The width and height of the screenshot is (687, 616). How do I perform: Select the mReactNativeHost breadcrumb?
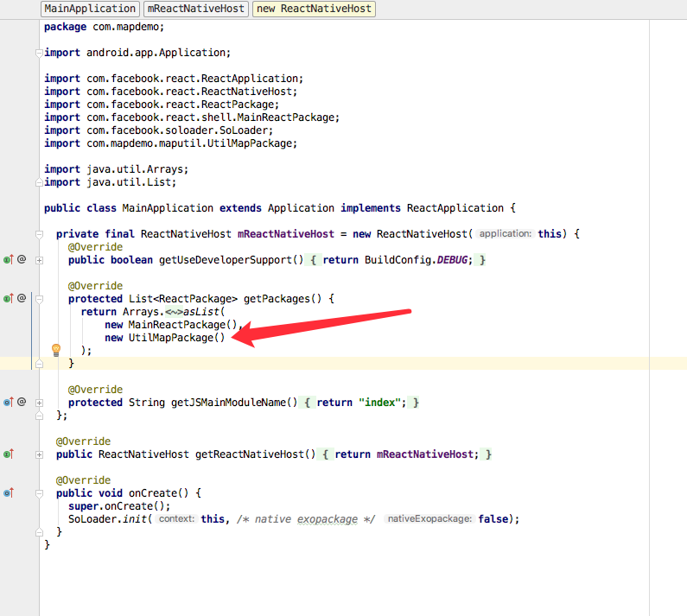[196, 9]
